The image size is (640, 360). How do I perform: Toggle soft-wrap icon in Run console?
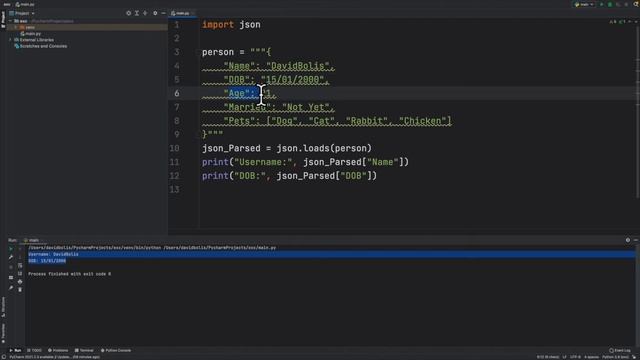20,265
